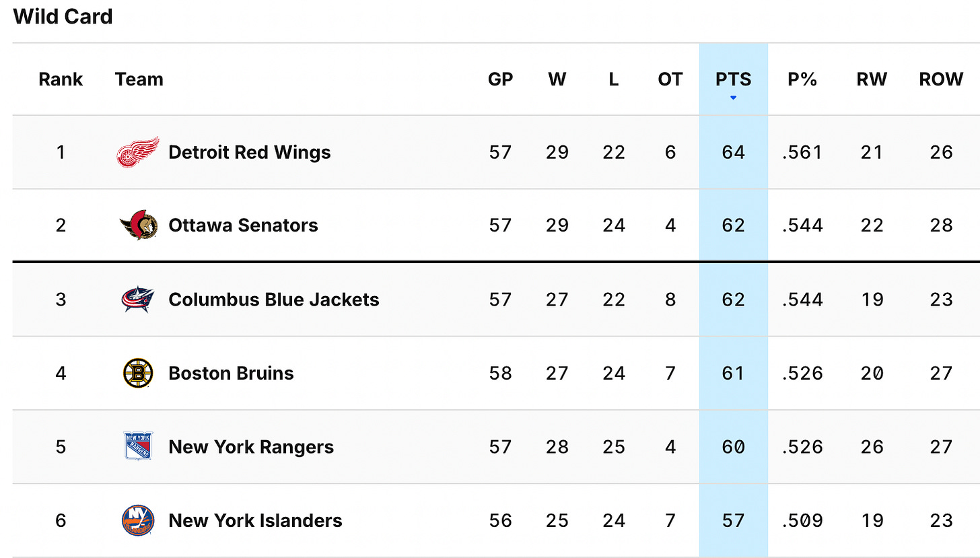The image size is (980, 558).
Task: Sort by the RW column header
Action: click(x=872, y=79)
